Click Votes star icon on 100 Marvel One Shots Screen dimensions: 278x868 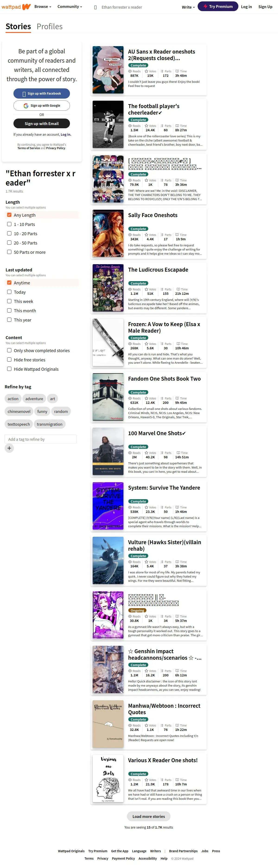(146, 453)
